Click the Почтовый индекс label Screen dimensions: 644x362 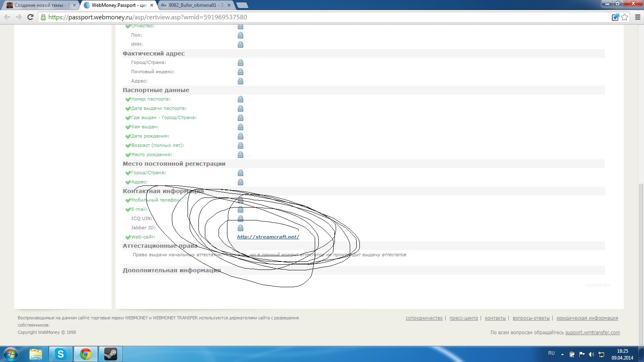tap(153, 72)
